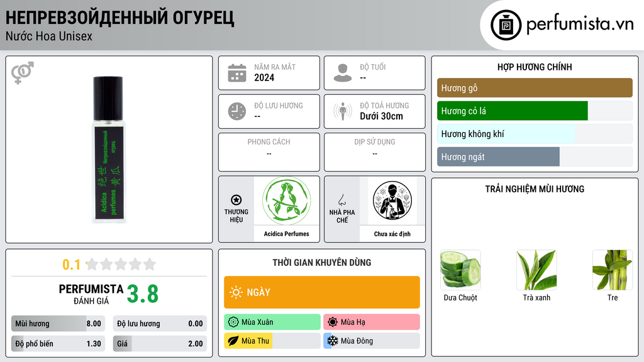This screenshot has height=362, width=644.
Task: Click the 0.1 user rating value
Action: click(x=72, y=265)
